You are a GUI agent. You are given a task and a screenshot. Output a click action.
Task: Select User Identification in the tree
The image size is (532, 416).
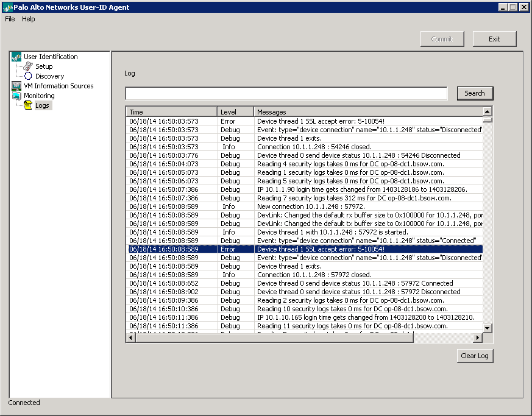51,57
